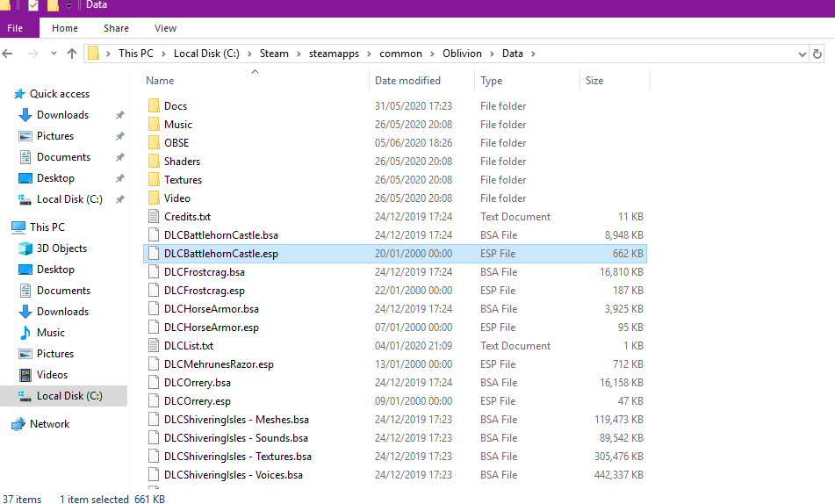
Task: Open 3D Objects in the navigation pane
Action: pos(61,248)
